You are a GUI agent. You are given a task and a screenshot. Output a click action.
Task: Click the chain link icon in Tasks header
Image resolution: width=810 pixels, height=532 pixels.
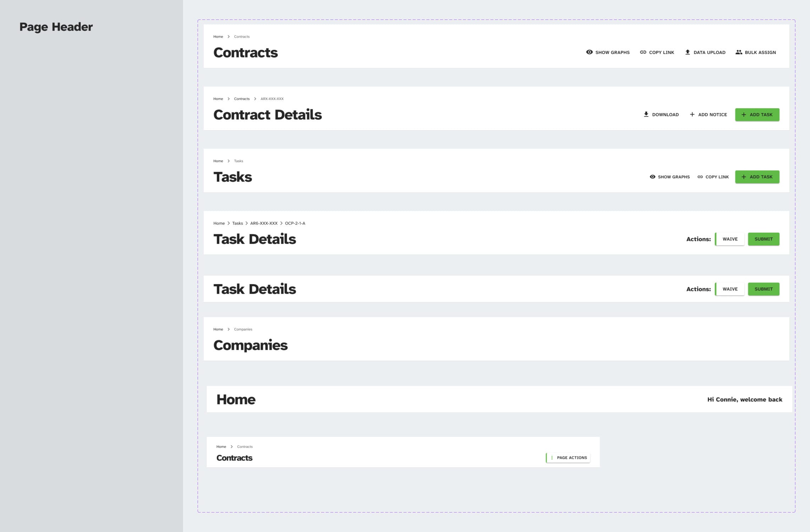[700, 177]
